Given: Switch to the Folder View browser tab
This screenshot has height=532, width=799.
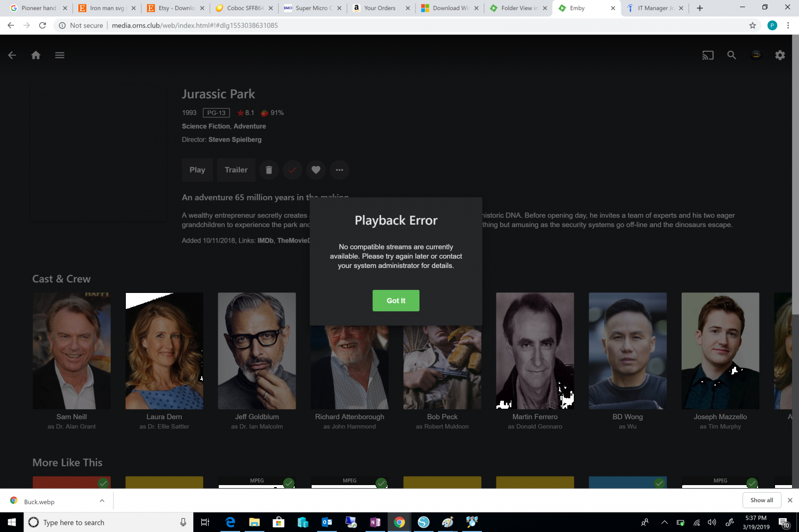Looking at the screenshot, I should (518, 8).
